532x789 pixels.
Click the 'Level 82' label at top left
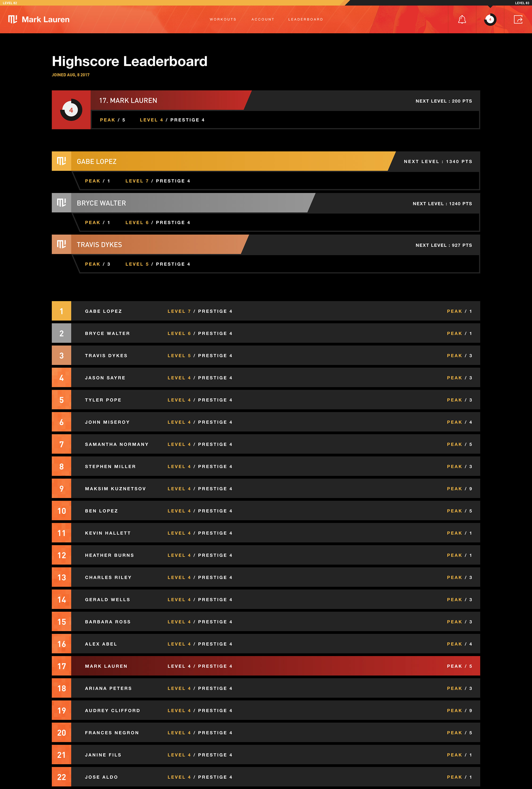click(x=10, y=3)
